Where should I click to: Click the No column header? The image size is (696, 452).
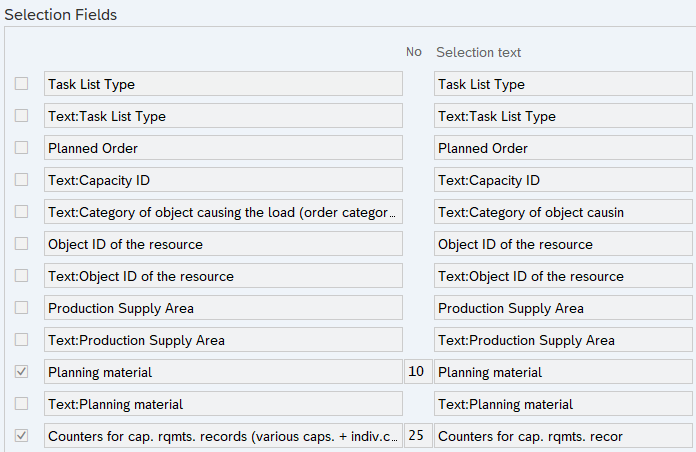click(413, 52)
